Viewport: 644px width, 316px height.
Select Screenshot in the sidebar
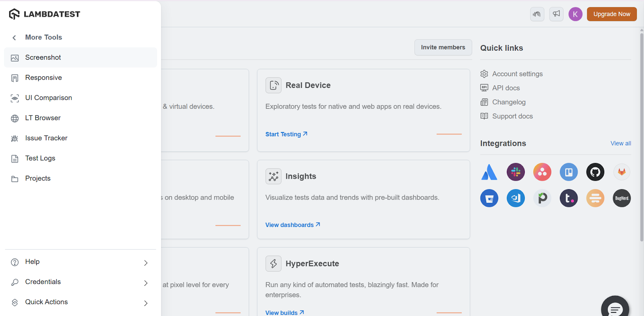pyautogui.click(x=43, y=58)
